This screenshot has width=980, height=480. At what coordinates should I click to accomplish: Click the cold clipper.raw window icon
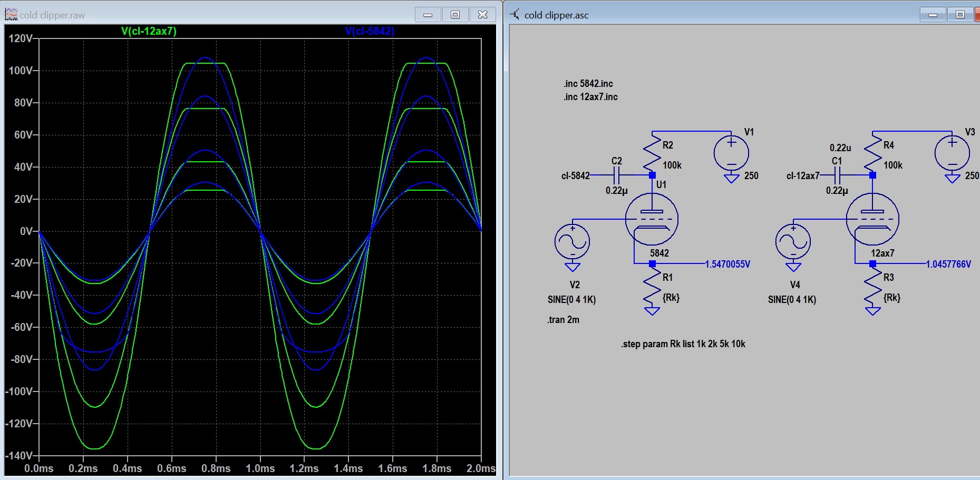tap(11, 15)
